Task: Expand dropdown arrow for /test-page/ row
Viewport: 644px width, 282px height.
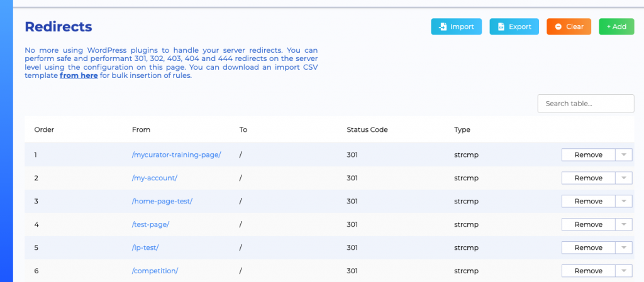Action: pyautogui.click(x=624, y=225)
